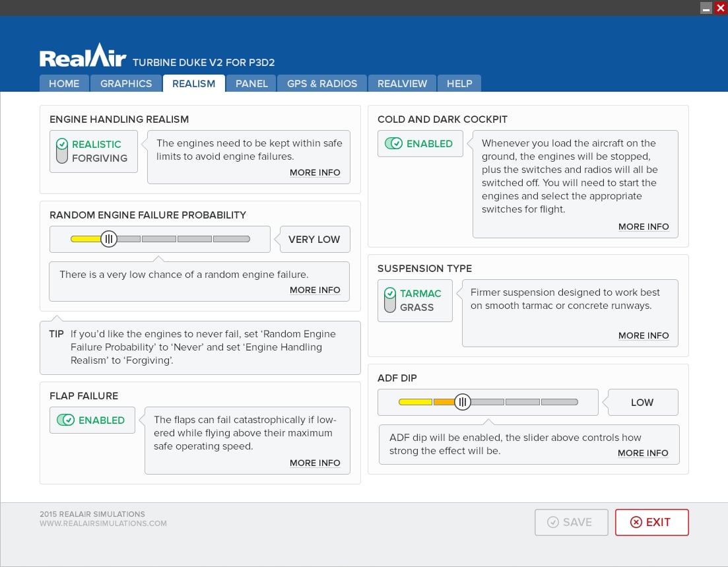
Task: Go to the RealView tab
Action: (x=402, y=83)
